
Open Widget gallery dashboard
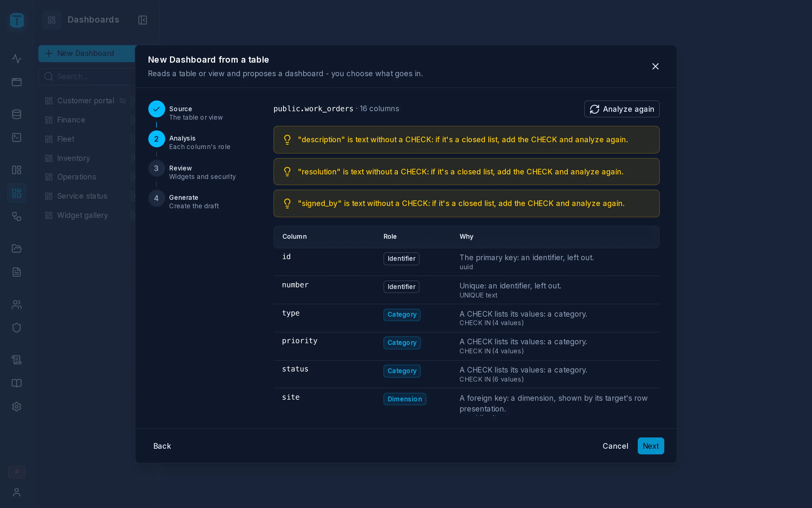[83, 215]
